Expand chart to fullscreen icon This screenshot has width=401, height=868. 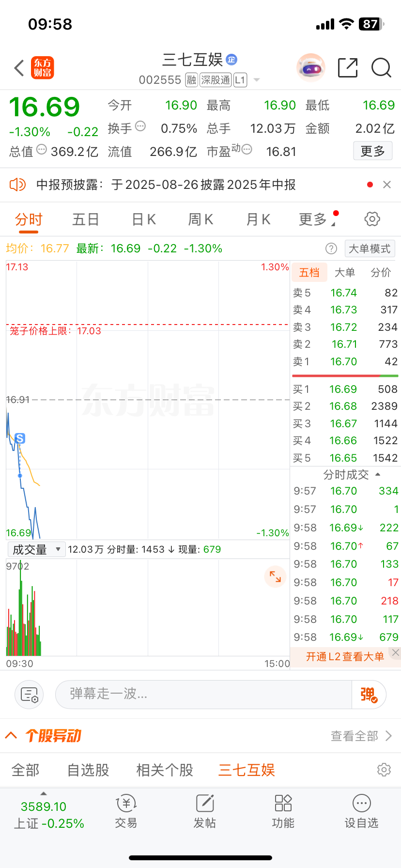[275, 576]
